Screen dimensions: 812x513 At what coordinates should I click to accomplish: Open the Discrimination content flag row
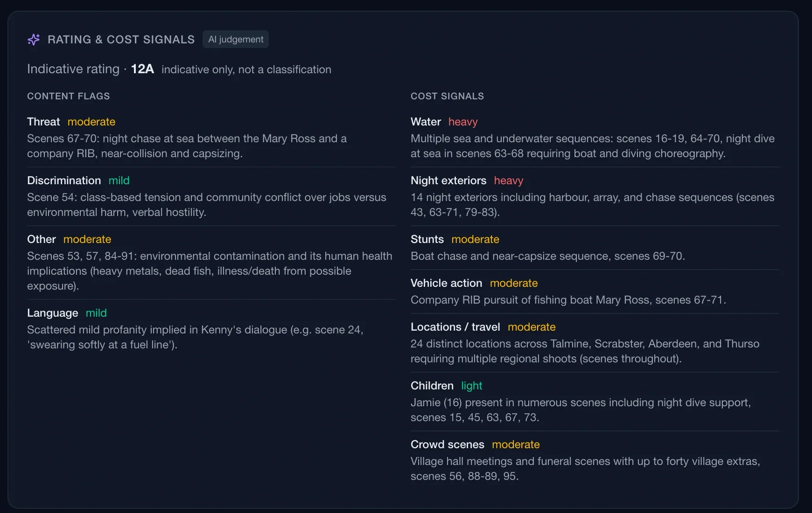(x=211, y=196)
